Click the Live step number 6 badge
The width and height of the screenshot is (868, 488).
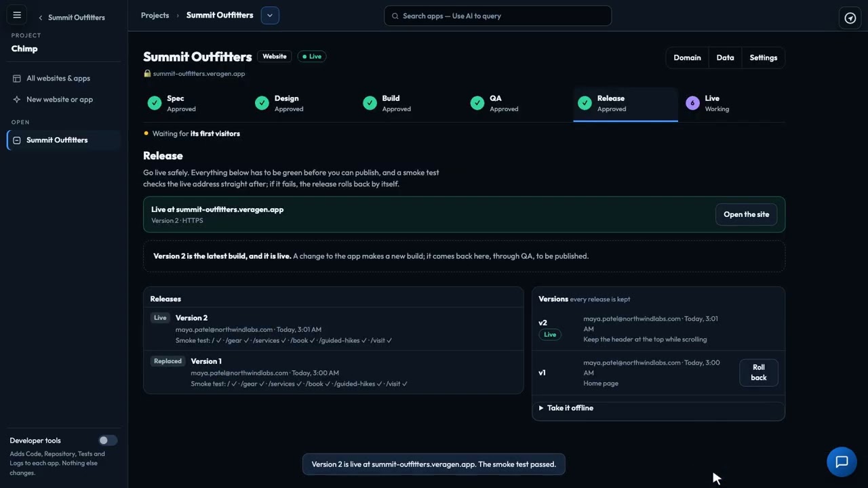click(692, 103)
